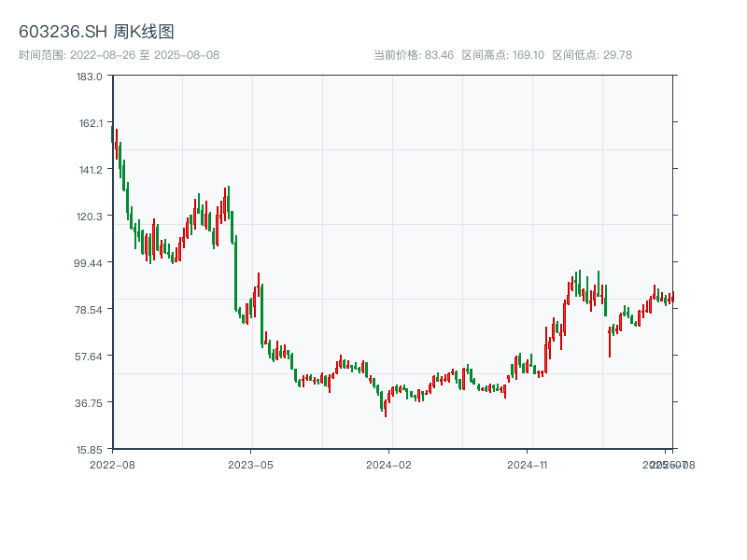Select the 2023-05 x-axis date label
The width and height of the screenshot is (747, 560).
click(250, 464)
